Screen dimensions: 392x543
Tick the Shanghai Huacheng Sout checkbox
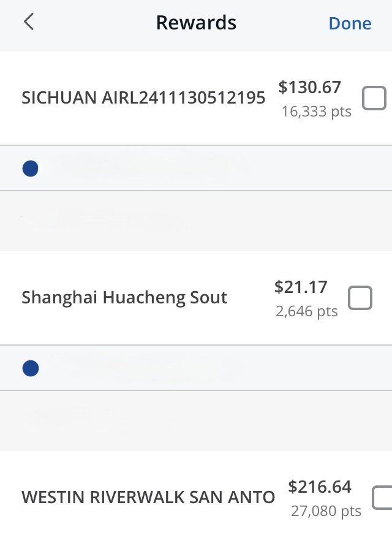click(360, 298)
